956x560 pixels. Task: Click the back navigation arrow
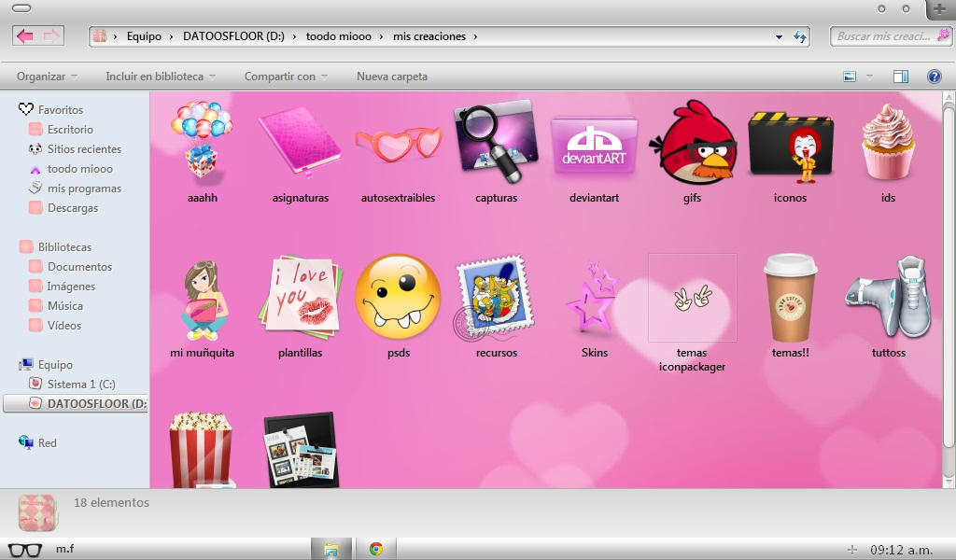point(25,36)
